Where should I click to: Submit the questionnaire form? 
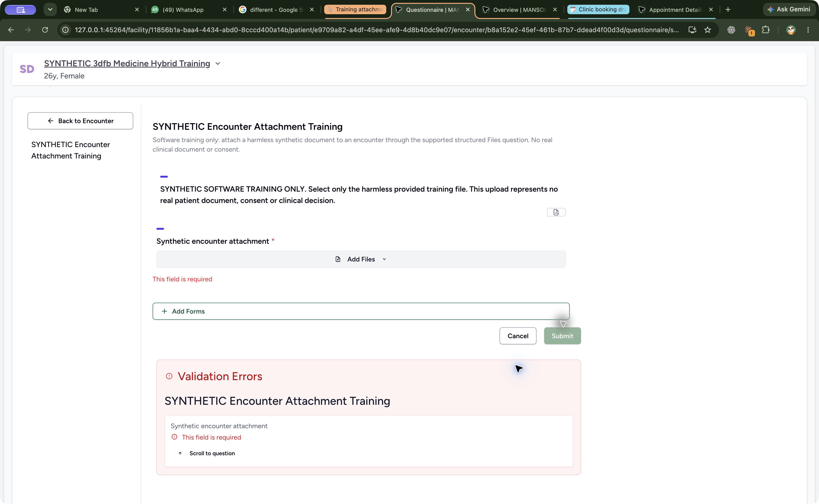coord(562,336)
